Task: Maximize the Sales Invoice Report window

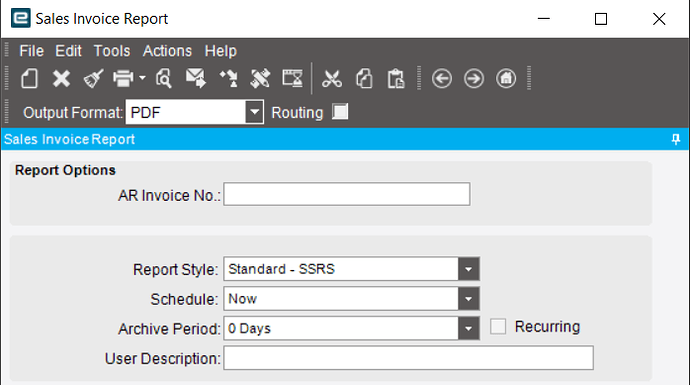Action: pos(601,18)
